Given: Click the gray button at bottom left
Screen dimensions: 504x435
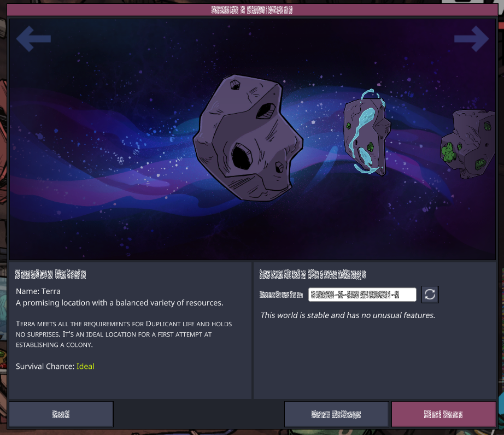Looking at the screenshot, I should click(61, 414).
